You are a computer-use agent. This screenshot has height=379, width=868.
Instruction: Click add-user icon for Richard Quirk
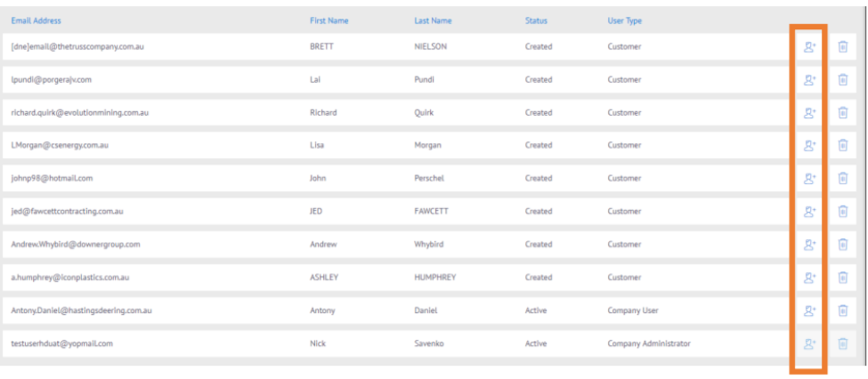[x=809, y=113]
